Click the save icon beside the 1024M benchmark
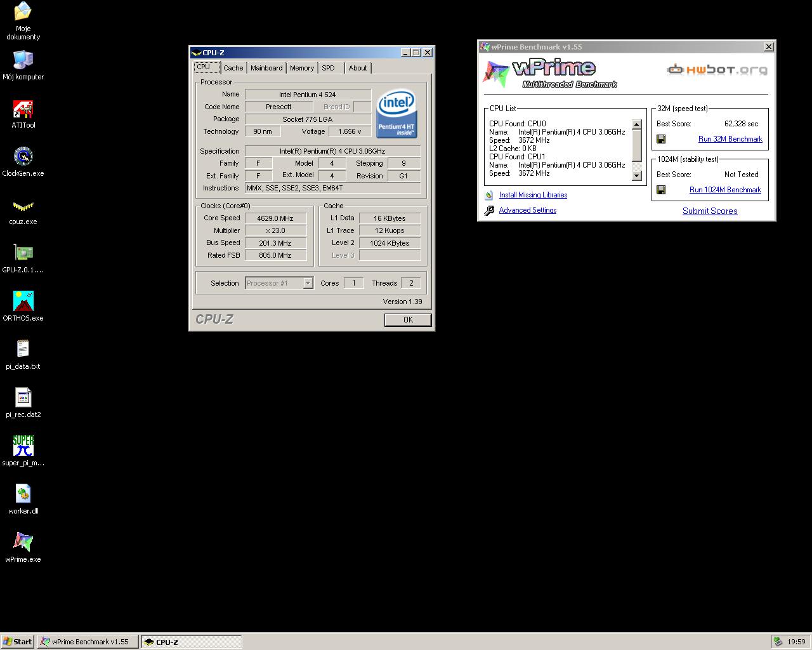The image size is (812, 650). click(661, 190)
